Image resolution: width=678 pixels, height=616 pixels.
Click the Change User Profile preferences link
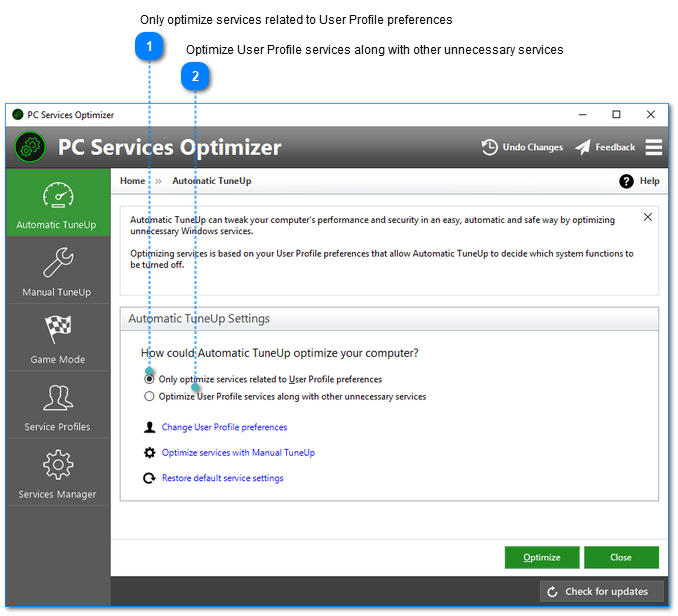pyautogui.click(x=224, y=427)
